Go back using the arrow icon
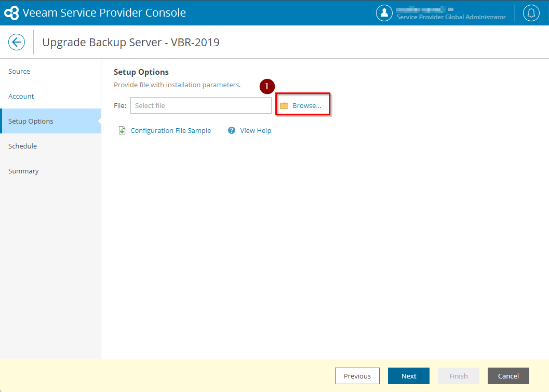This screenshot has width=549, height=392. pyautogui.click(x=17, y=42)
